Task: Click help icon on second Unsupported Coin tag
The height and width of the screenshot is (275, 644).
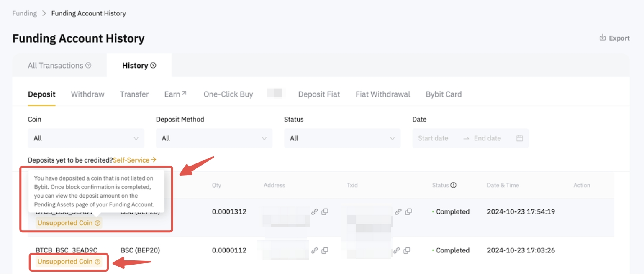Action: 97,262
